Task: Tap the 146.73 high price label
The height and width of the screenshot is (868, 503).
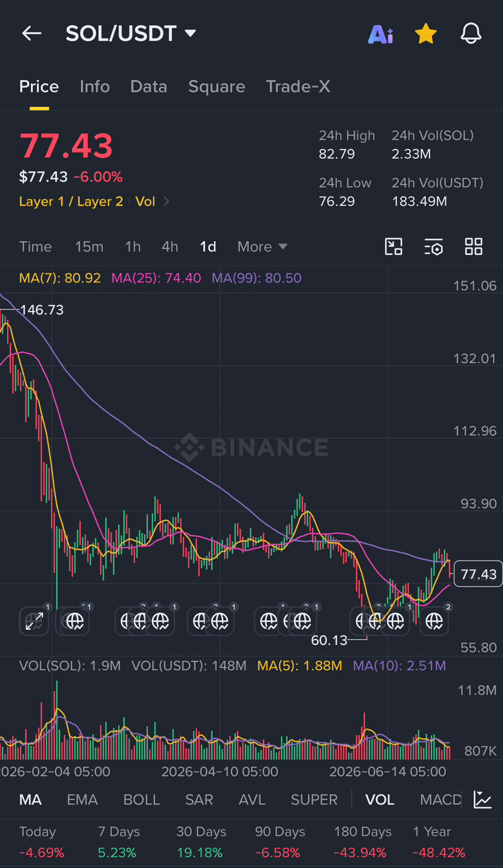Action: click(x=41, y=310)
